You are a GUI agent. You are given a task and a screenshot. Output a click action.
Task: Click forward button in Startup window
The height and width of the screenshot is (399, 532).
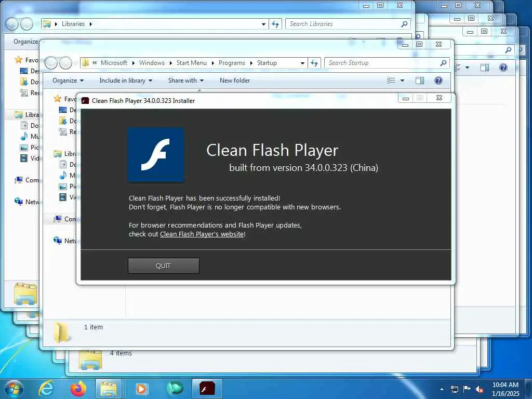pyautogui.click(x=66, y=63)
